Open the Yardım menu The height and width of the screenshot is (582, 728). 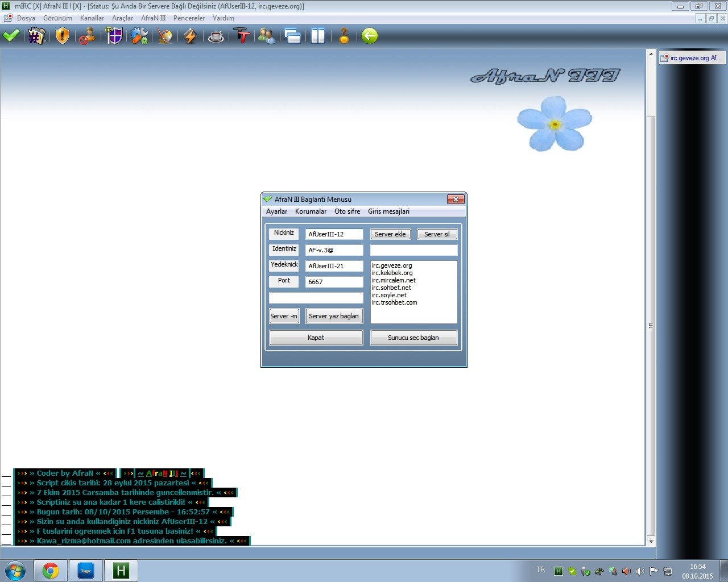pos(224,18)
